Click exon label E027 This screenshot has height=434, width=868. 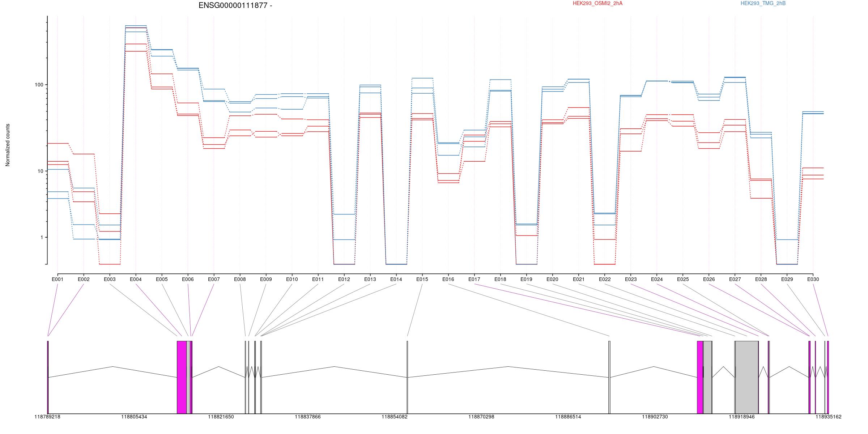[735, 279]
